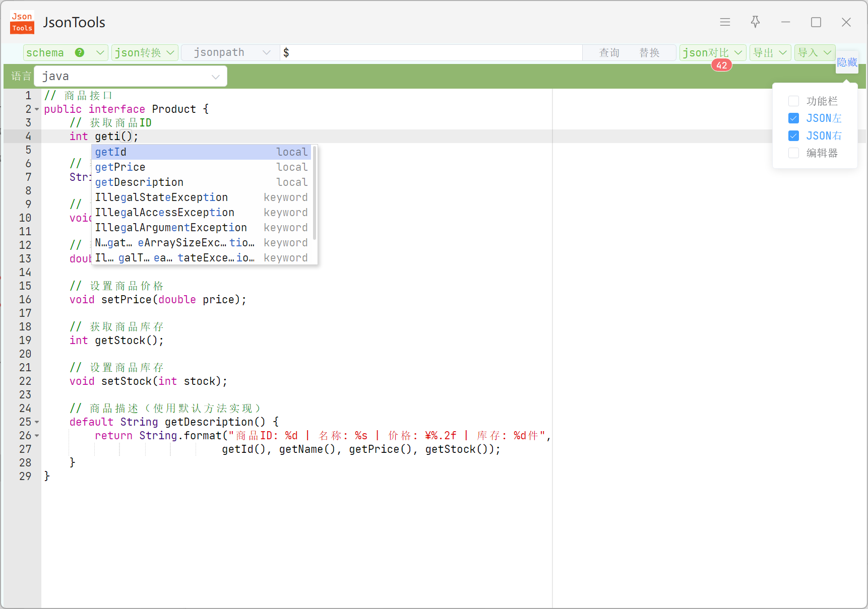
Task: Click getName() call on line 27
Action: [x=307, y=449]
